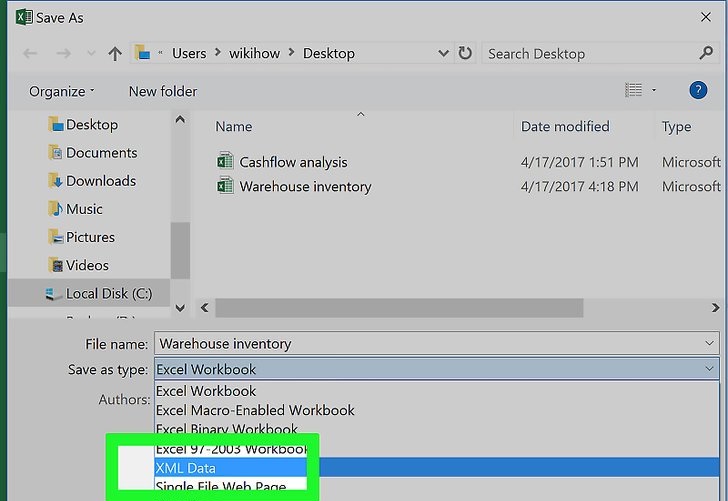
Task: Select Music in the navigation pane
Action: click(x=75, y=209)
